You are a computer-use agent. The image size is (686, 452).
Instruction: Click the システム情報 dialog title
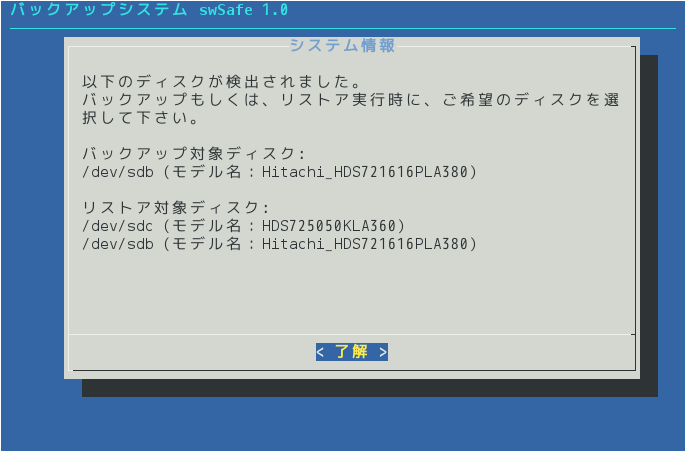[343, 46]
